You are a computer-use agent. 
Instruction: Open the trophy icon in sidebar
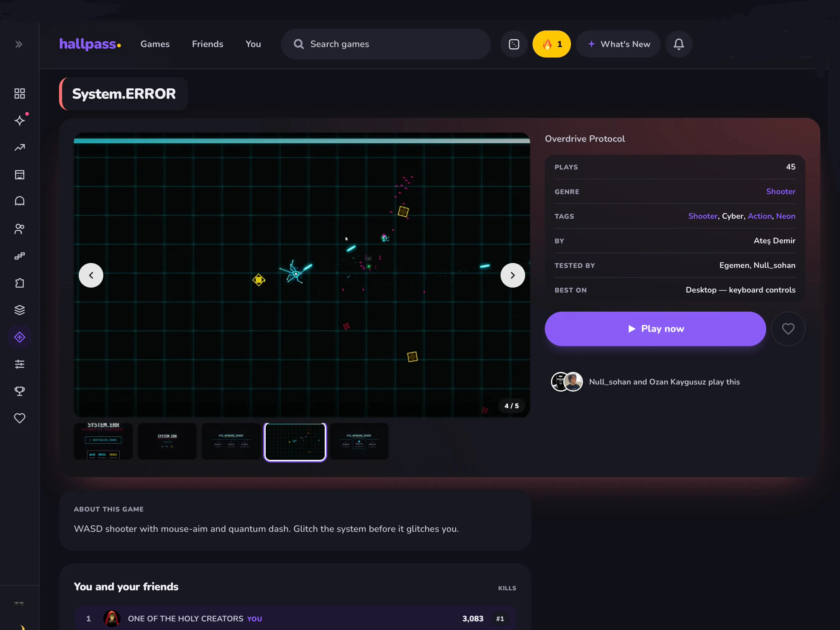(x=19, y=391)
